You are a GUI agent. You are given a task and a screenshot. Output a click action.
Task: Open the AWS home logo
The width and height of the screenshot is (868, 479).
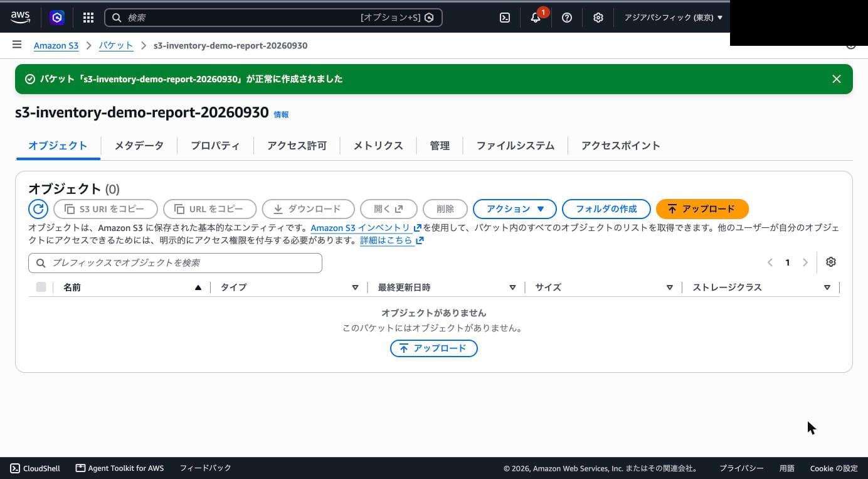(20, 18)
